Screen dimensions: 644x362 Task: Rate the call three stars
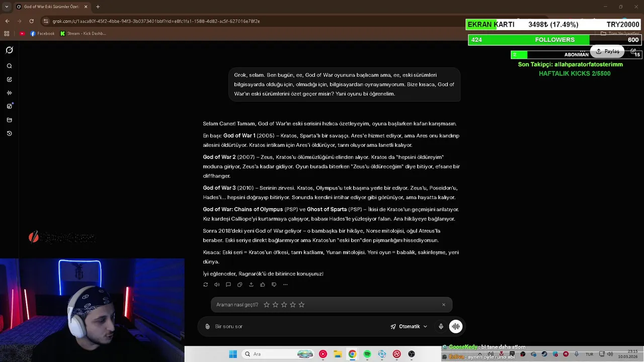tap(284, 305)
